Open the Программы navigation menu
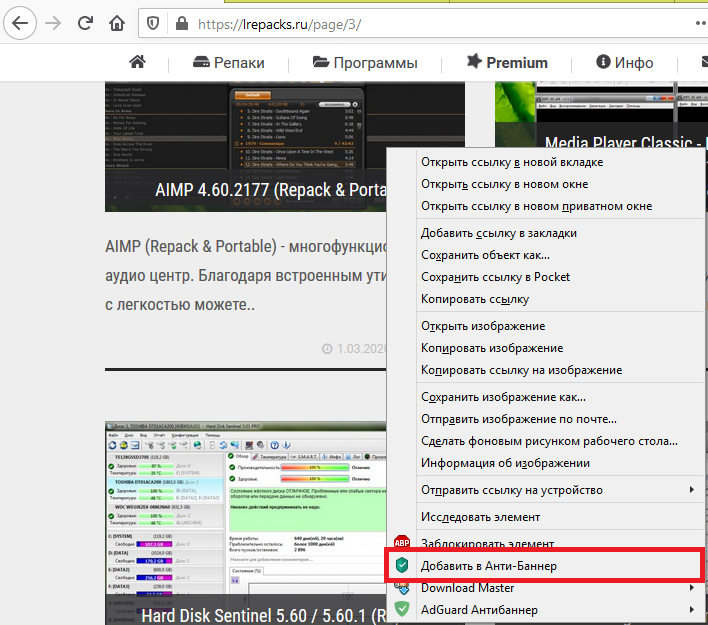This screenshot has height=625, width=708. point(365,63)
